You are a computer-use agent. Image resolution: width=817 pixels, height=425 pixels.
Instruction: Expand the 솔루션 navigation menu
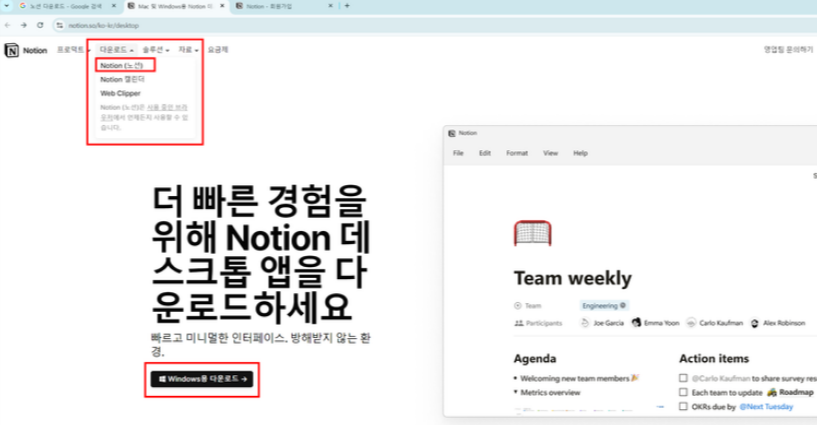click(156, 49)
